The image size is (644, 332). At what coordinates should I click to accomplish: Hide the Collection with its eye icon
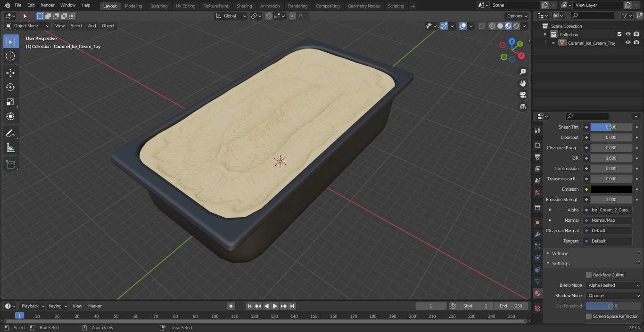(628, 34)
